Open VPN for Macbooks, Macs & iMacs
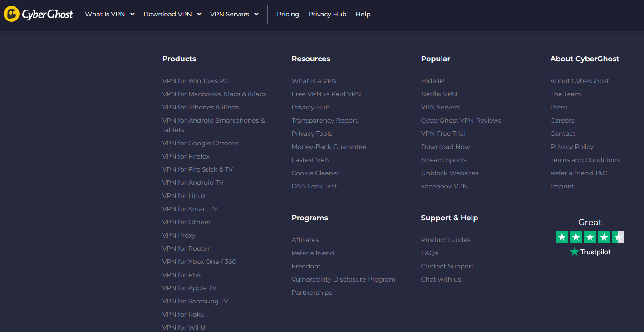 pos(214,94)
